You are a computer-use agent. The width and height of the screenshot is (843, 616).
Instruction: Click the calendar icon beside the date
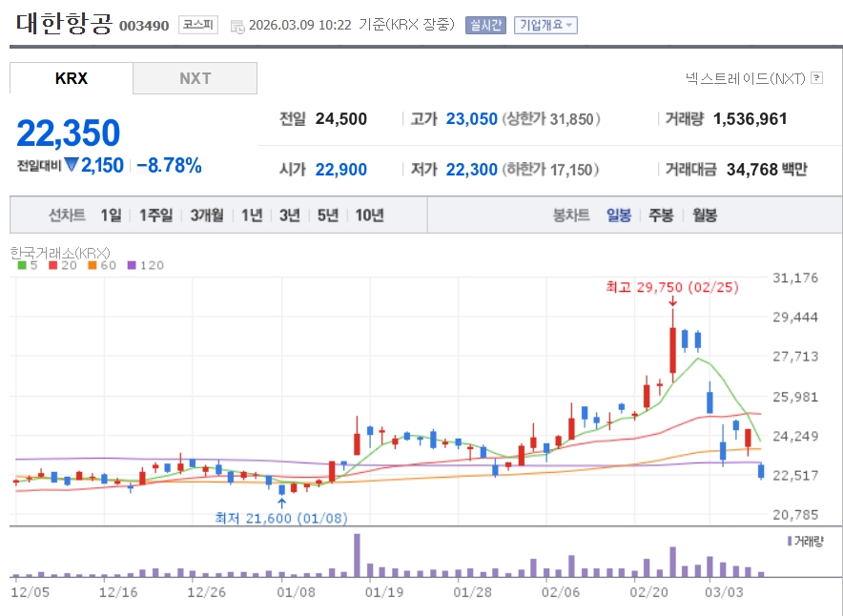point(237,26)
